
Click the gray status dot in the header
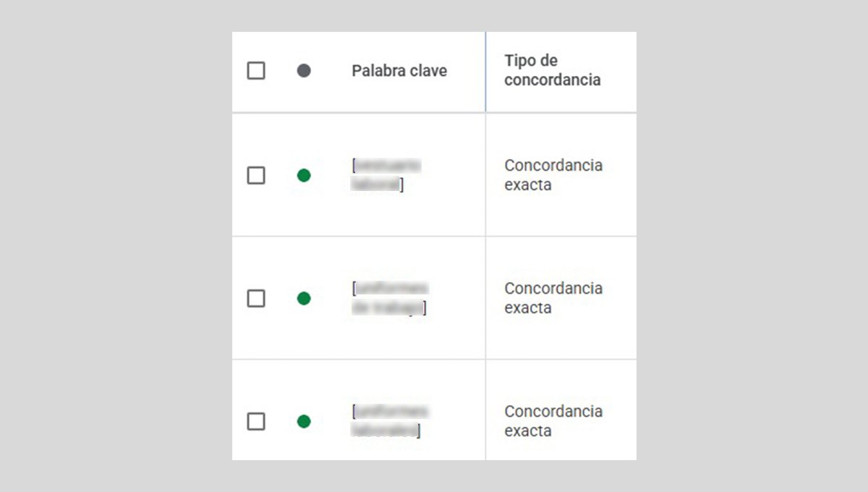[x=304, y=71]
